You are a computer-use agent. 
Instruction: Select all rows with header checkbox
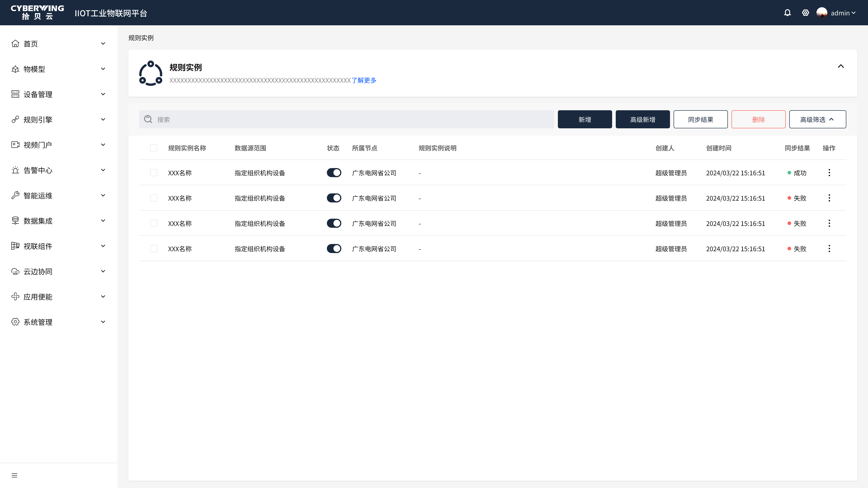pos(154,148)
